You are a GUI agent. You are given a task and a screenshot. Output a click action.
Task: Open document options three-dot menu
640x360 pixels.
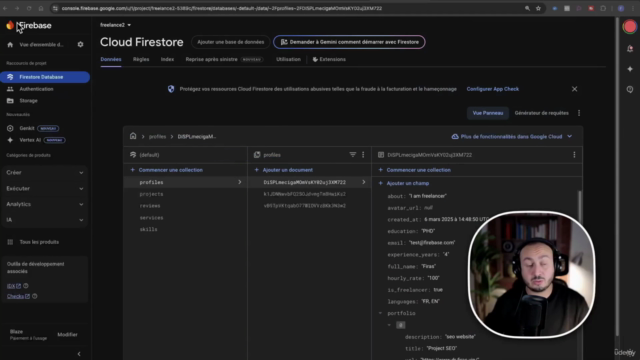click(574, 155)
